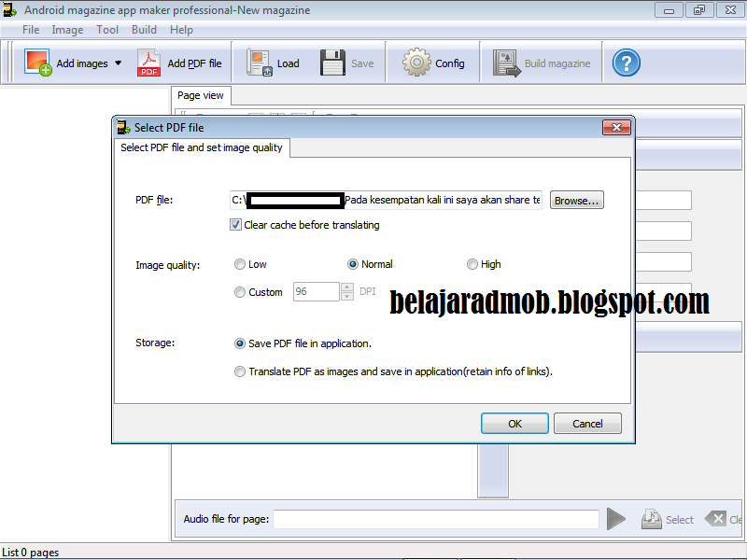Click the Browse... button

coord(576,200)
